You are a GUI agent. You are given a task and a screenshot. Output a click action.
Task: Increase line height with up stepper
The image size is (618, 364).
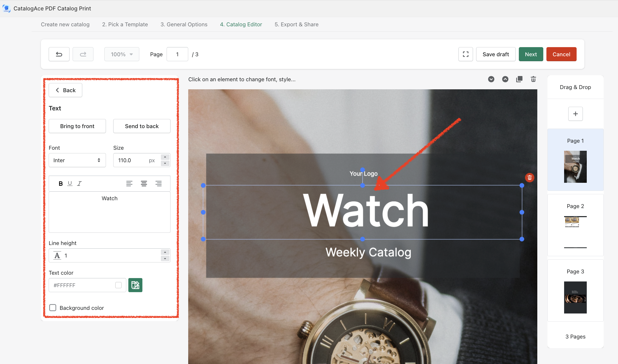(165, 252)
